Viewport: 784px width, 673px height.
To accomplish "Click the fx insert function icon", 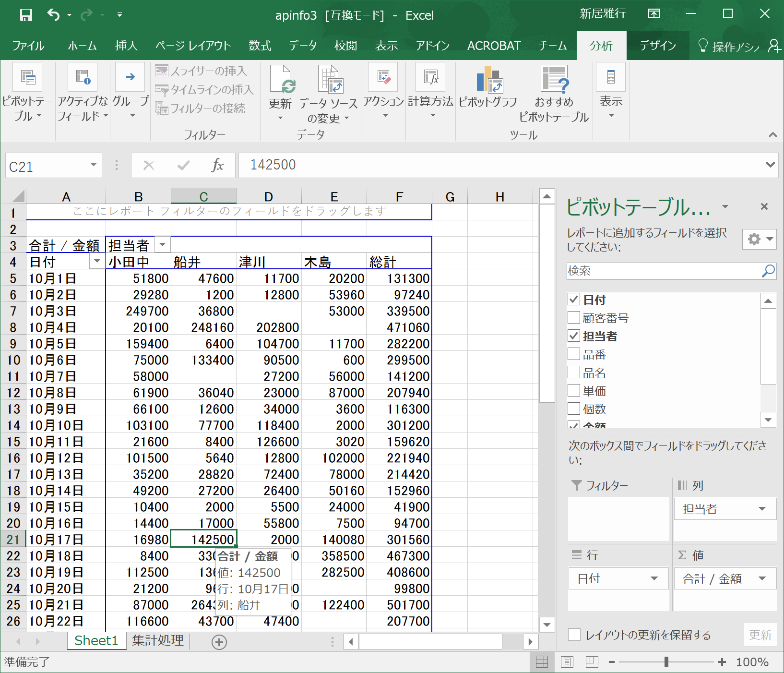I will click(217, 166).
